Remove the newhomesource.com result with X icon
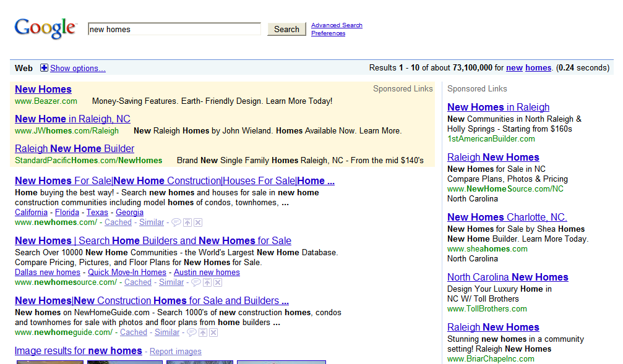Screen dimensions: 623x364 pos(218,282)
